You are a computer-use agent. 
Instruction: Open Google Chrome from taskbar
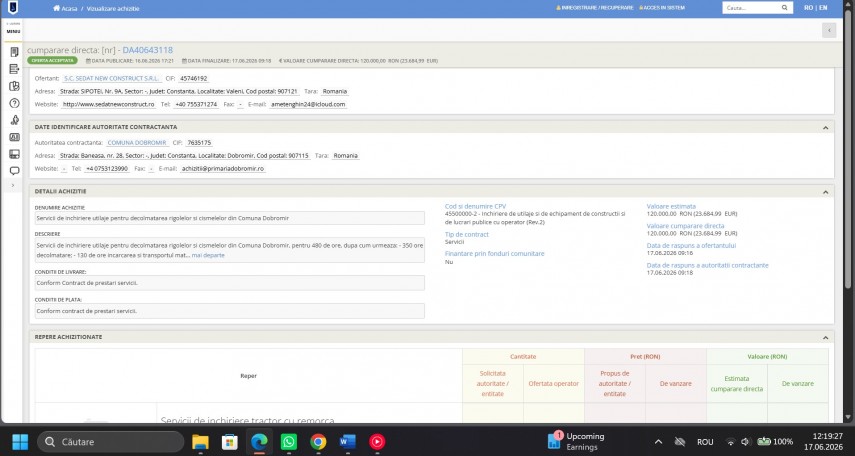[318, 442]
